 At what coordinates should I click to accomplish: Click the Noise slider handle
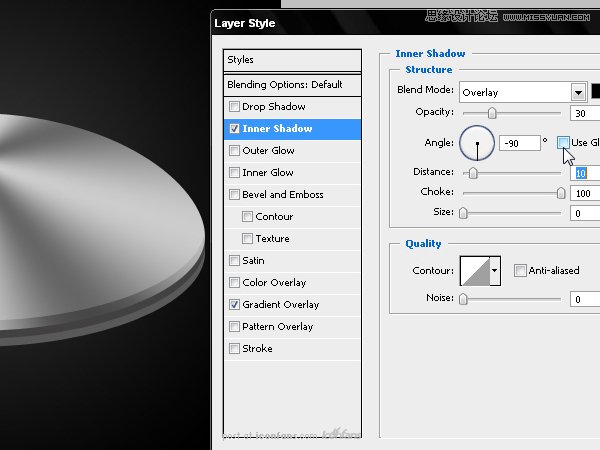coord(463,298)
